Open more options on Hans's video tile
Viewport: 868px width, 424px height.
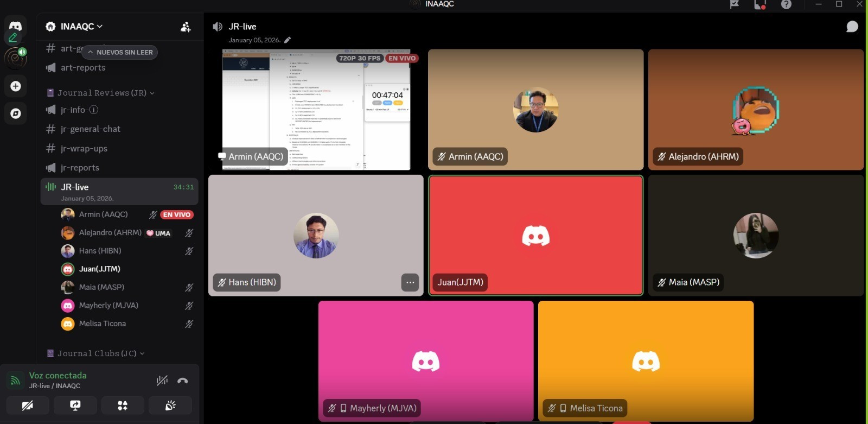tap(410, 282)
